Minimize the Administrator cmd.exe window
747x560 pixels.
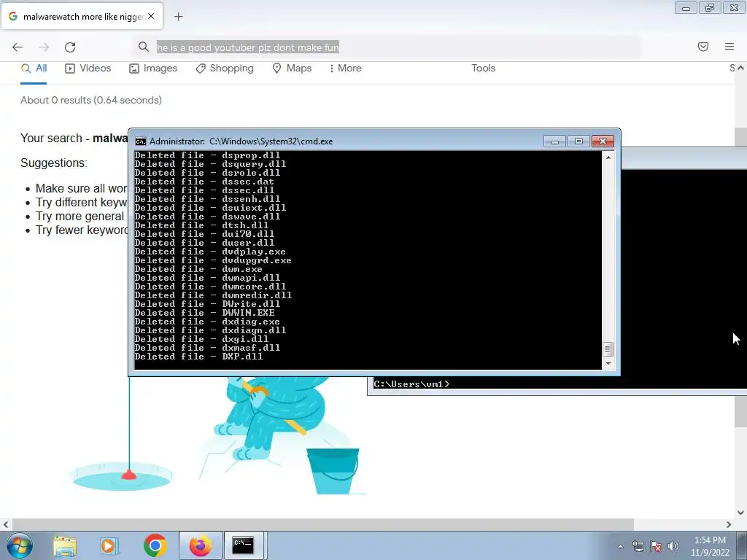[x=554, y=141]
